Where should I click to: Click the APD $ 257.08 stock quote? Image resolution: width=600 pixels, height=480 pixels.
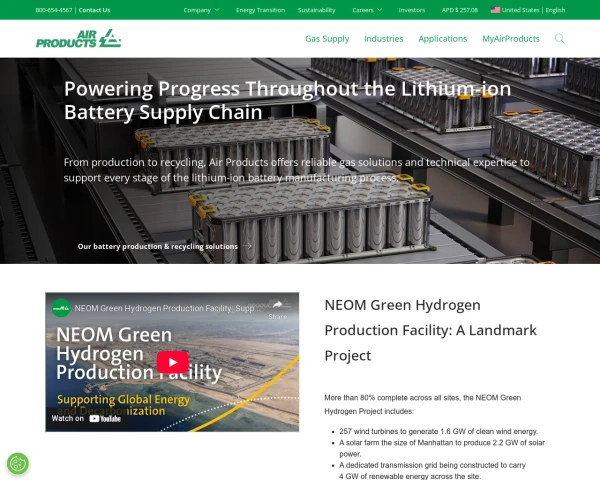pos(460,10)
